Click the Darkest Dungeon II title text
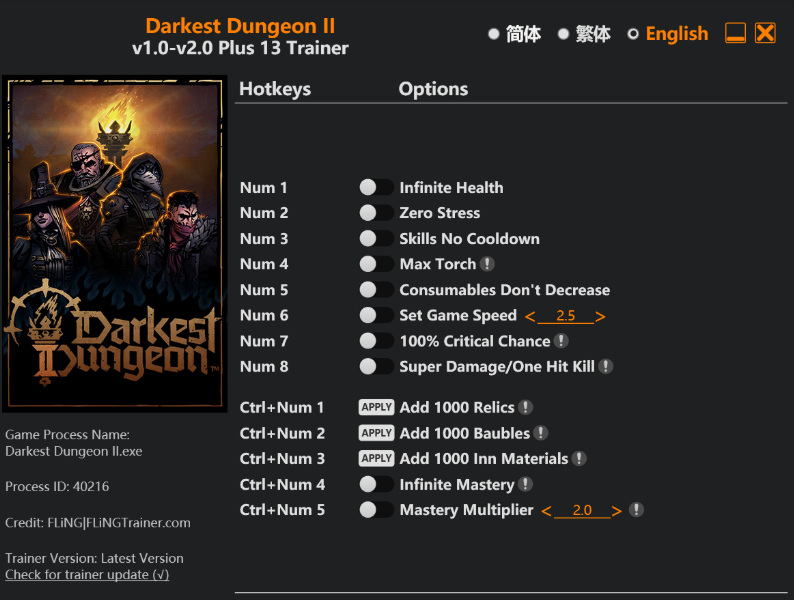794x600 pixels. (x=240, y=26)
